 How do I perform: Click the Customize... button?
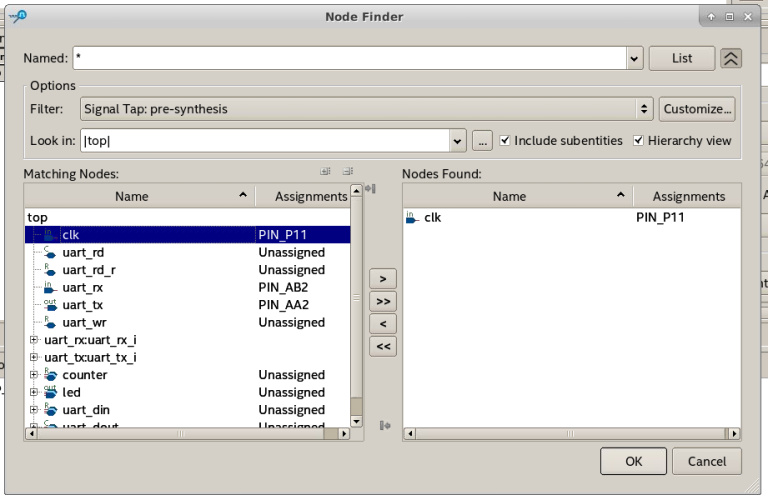[x=698, y=108]
